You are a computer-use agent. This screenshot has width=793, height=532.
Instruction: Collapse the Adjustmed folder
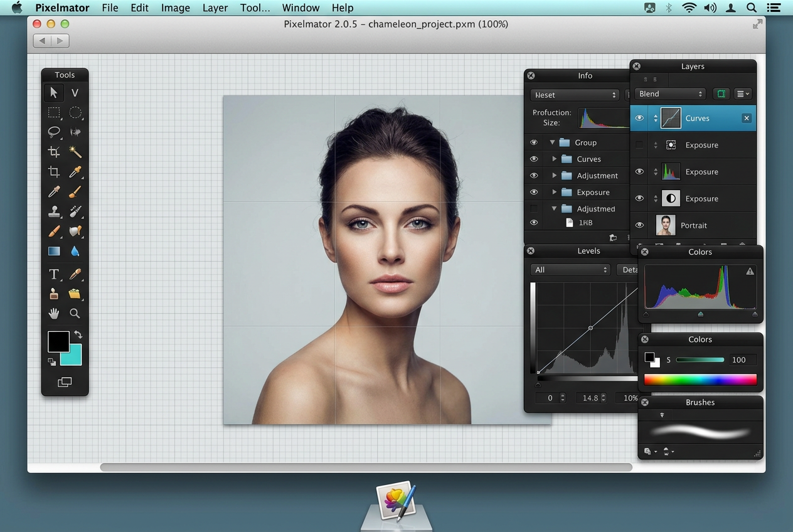(x=555, y=209)
